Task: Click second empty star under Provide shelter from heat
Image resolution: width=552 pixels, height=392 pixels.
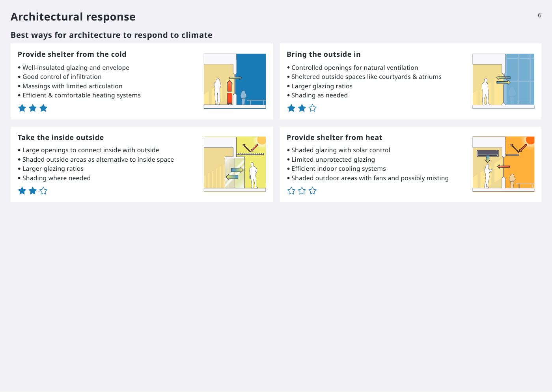Action: (302, 191)
